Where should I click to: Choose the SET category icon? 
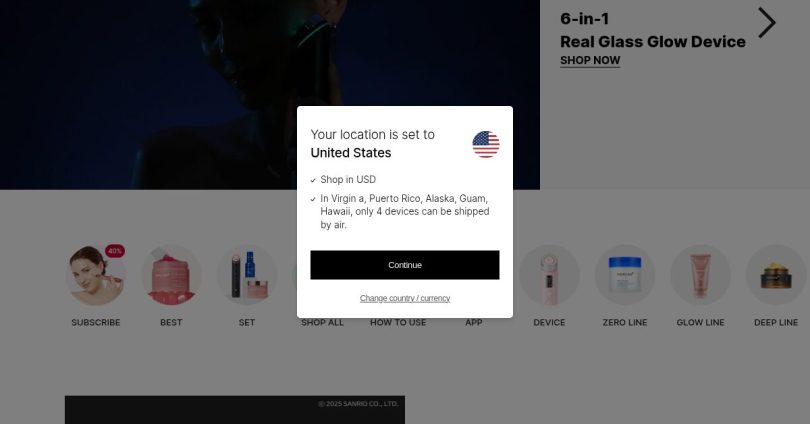(246, 275)
